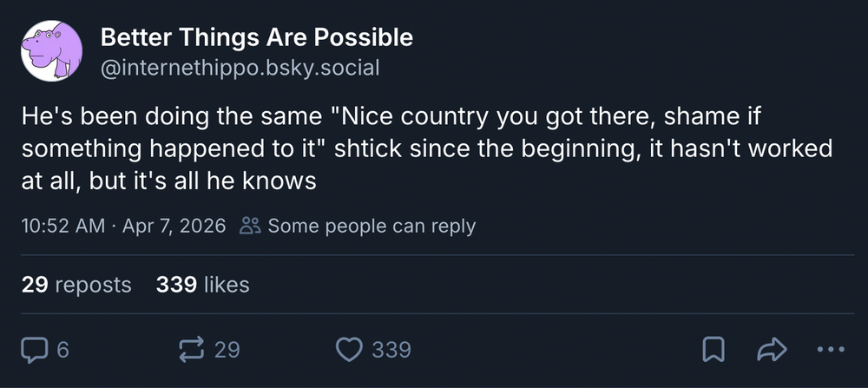
Task: Open the @internethippo.bsky.social handle link
Action: point(240,68)
